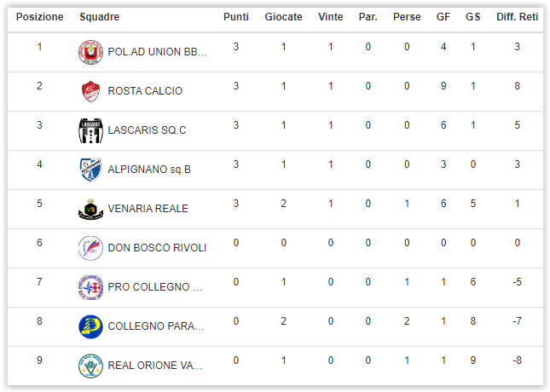The height and width of the screenshot is (392, 550).
Task: Click the Alpignano blue shield logo
Action: [91, 170]
